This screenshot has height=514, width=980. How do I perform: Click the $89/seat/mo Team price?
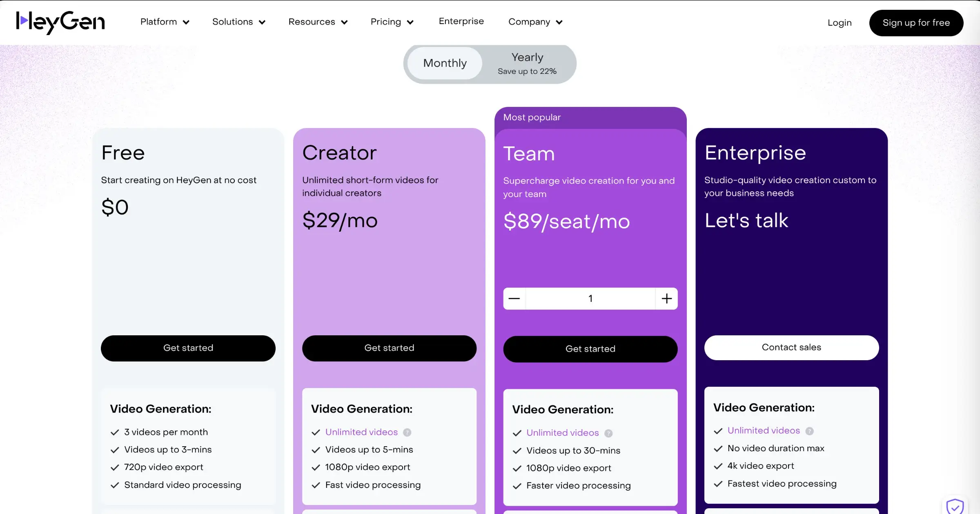pyautogui.click(x=567, y=222)
